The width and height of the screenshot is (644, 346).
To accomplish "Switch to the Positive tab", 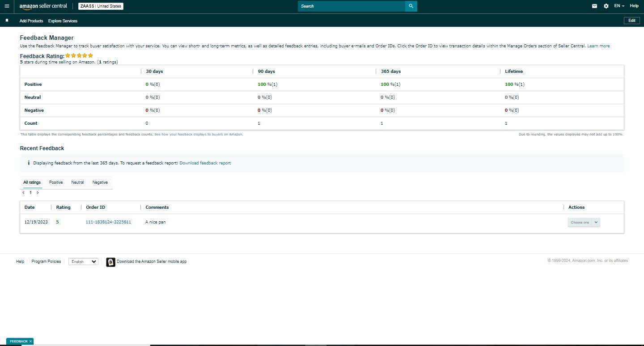I will (x=56, y=182).
